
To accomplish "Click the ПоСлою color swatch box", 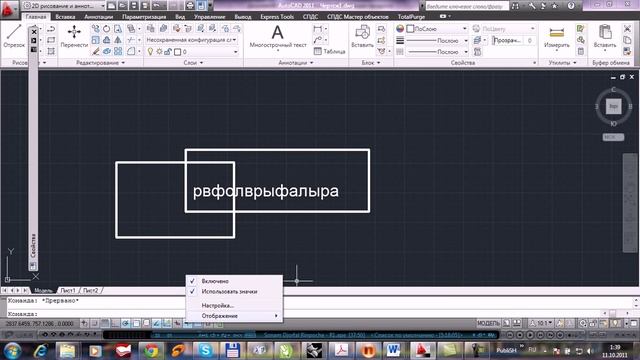I will click(410, 29).
